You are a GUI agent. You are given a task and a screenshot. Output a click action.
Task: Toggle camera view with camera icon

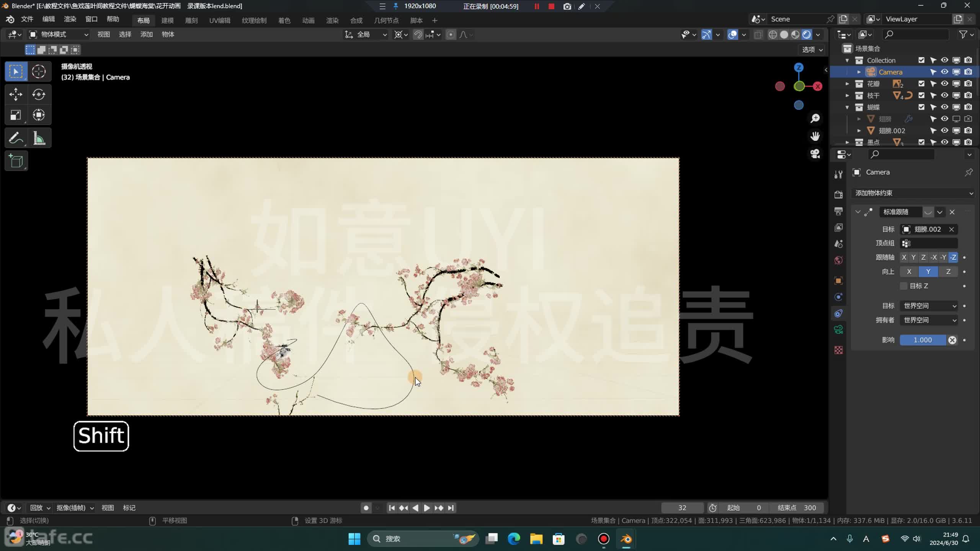click(815, 154)
